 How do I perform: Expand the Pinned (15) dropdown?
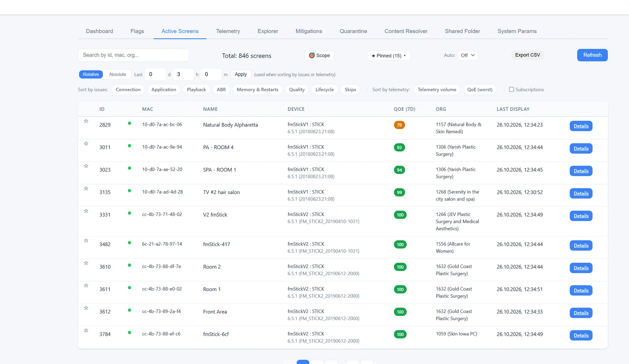[x=389, y=55]
